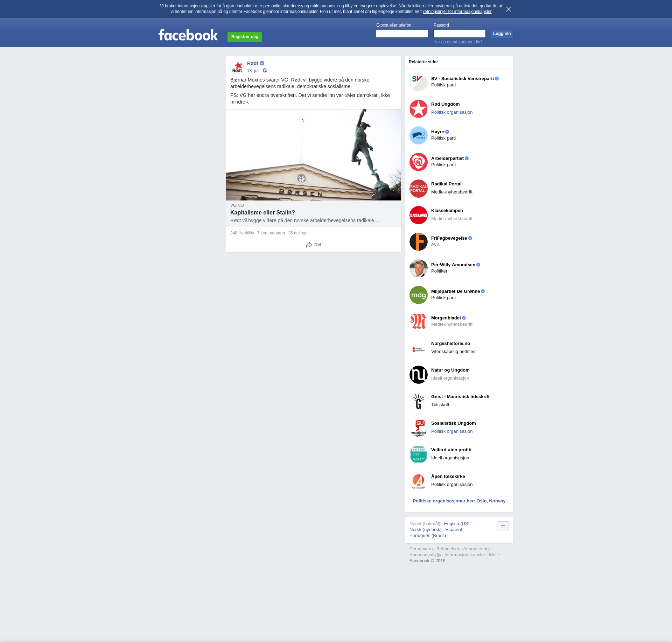Image resolution: width=672 pixels, height=642 pixels.
Task: Click the Logg inn button
Action: [502, 34]
